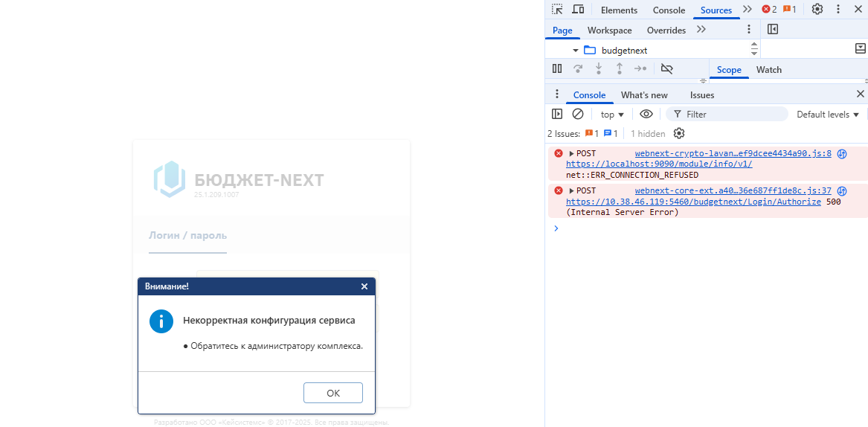The width and height of the screenshot is (868, 427).
Task: Open the localhost:9090 module info URL
Action: [659, 164]
